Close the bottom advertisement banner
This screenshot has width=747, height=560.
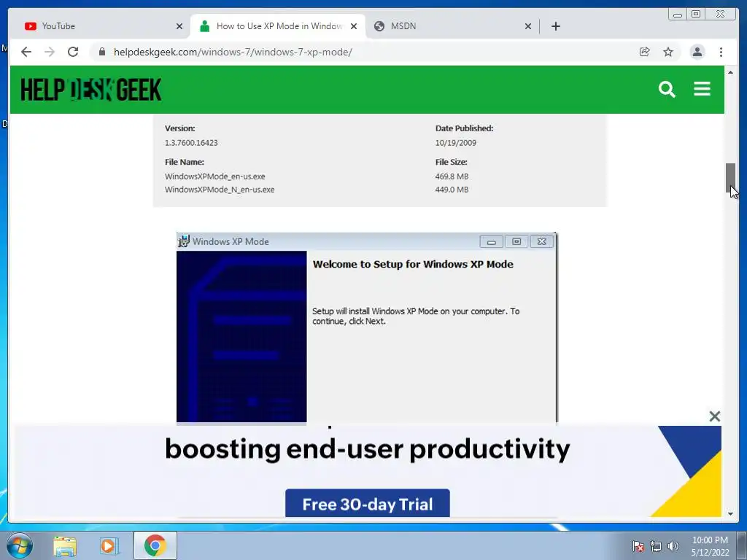tap(715, 416)
